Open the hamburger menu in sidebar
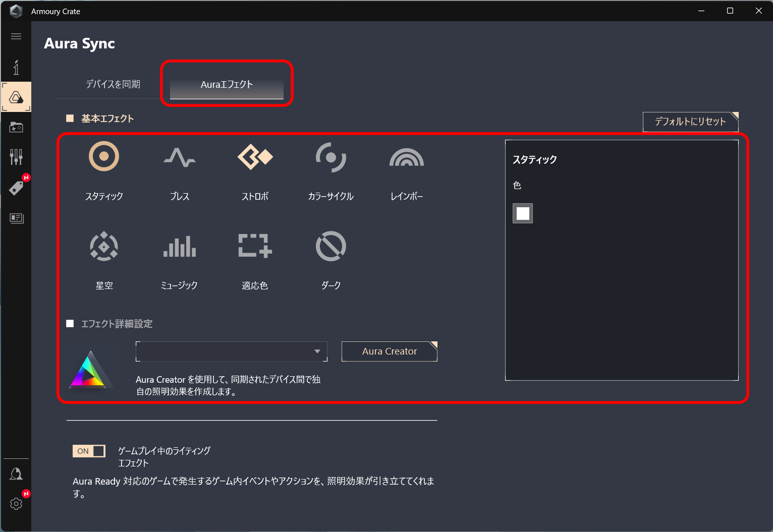The width and height of the screenshot is (773, 532). [16, 36]
